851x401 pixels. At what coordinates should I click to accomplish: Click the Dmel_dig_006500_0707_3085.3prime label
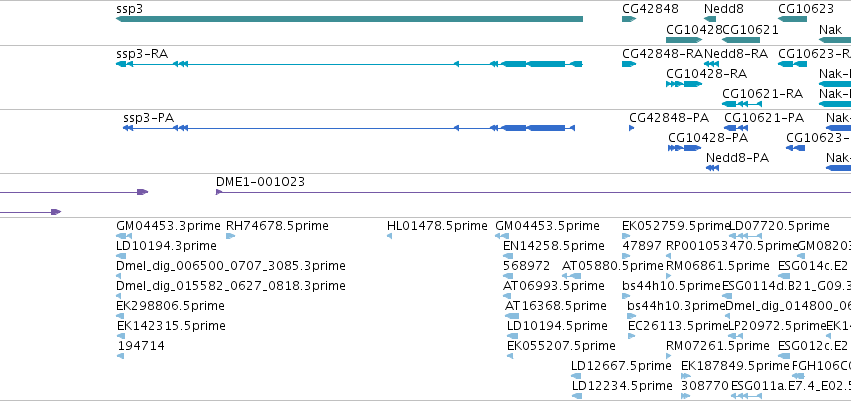231,266
